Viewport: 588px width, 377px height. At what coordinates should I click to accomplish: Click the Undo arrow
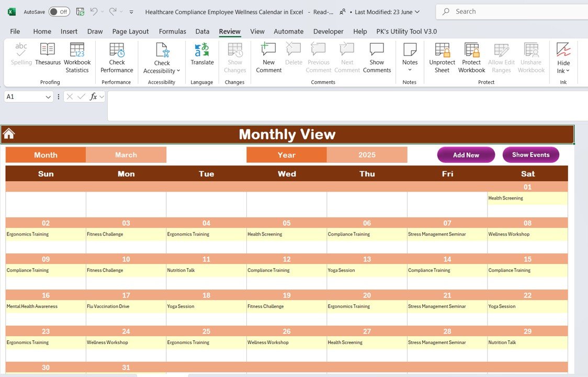(x=94, y=12)
